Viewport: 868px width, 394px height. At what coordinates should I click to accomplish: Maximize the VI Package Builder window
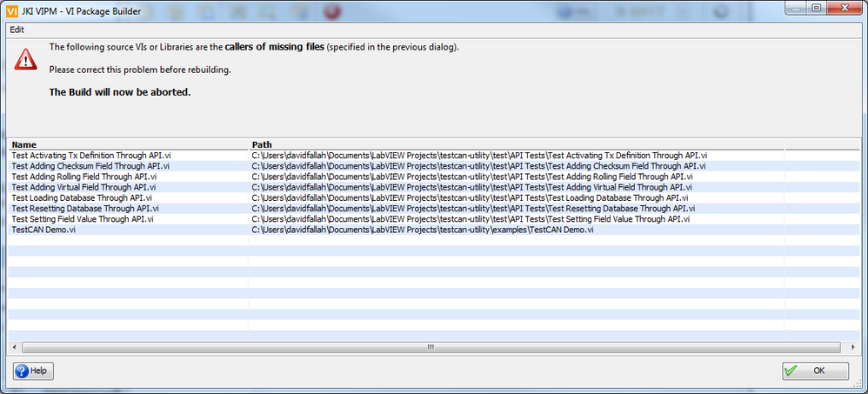coord(817,8)
